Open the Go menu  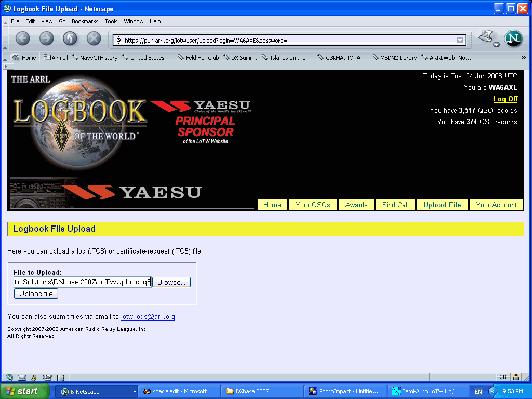[x=62, y=21]
